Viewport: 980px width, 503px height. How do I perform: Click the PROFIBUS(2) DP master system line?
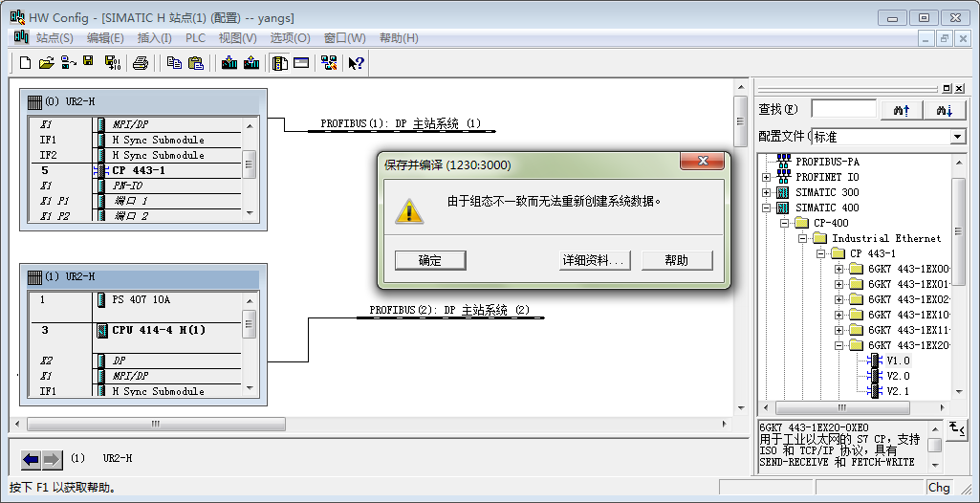450,317
